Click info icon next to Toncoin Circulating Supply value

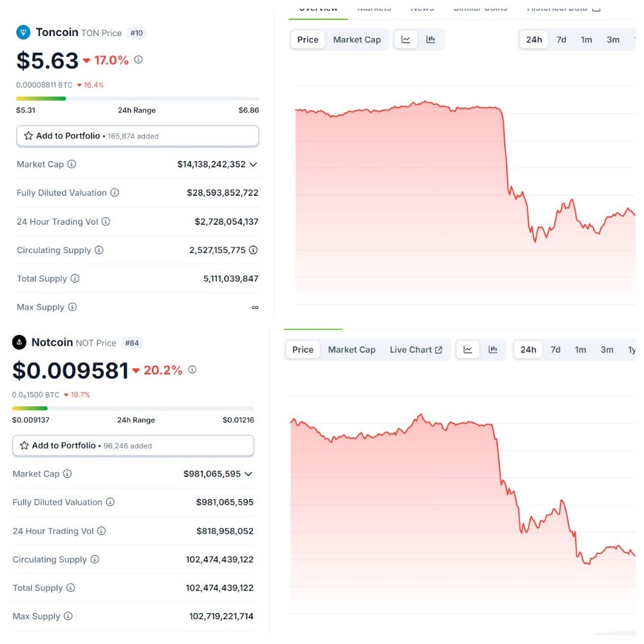tap(254, 250)
